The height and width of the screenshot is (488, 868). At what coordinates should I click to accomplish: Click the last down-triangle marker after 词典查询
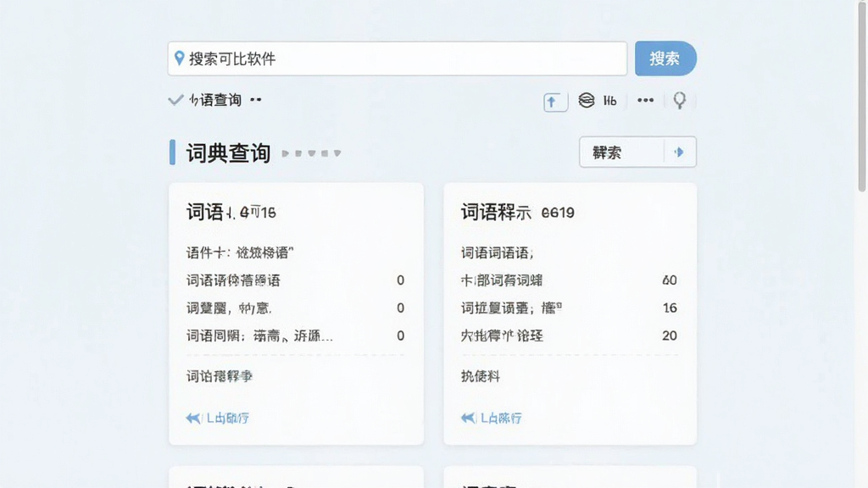coord(337,153)
